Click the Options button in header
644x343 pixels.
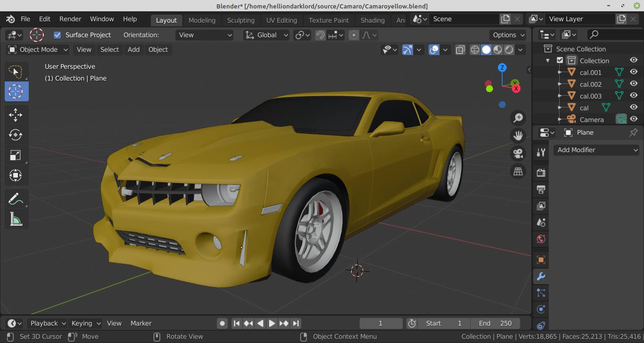[508, 35]
